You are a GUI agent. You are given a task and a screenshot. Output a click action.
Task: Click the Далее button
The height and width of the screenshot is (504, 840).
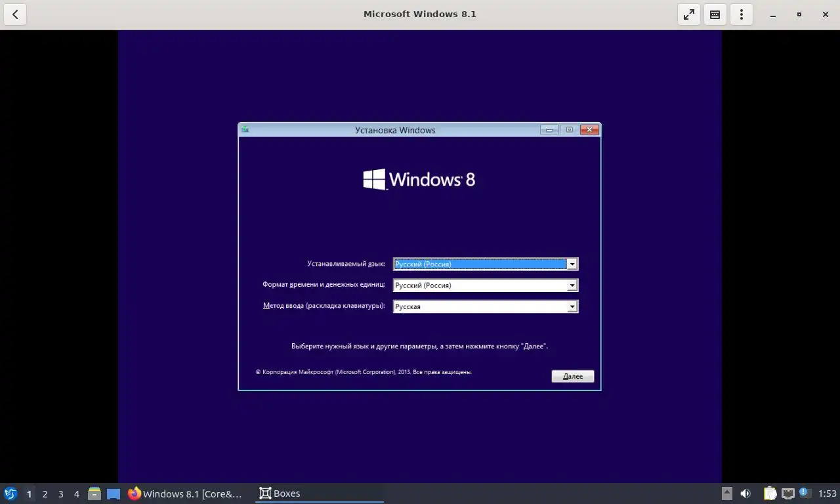click(x=573, y=376)
